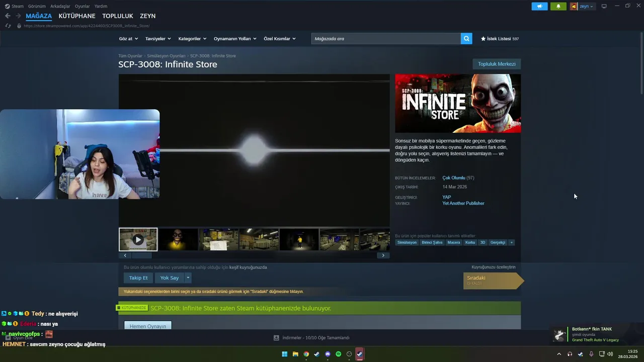Expand the Kategoriler dropdown

point(192,39)
